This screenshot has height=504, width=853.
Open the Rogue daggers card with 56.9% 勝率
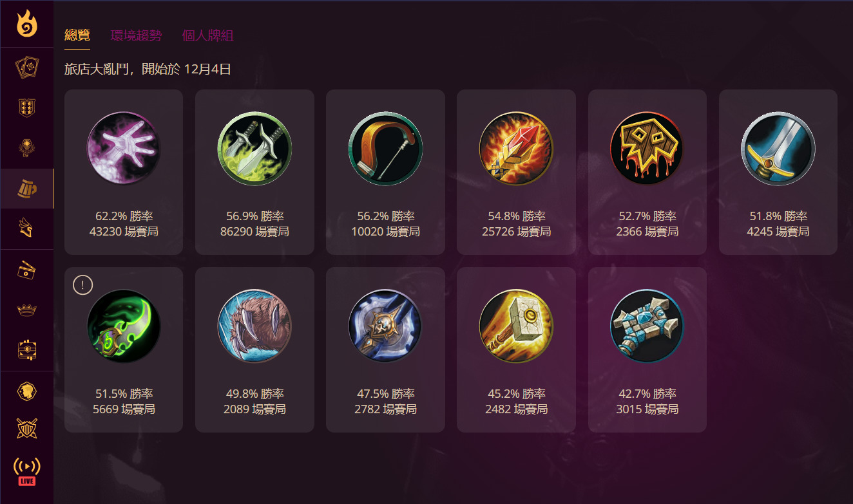(254, 172)
